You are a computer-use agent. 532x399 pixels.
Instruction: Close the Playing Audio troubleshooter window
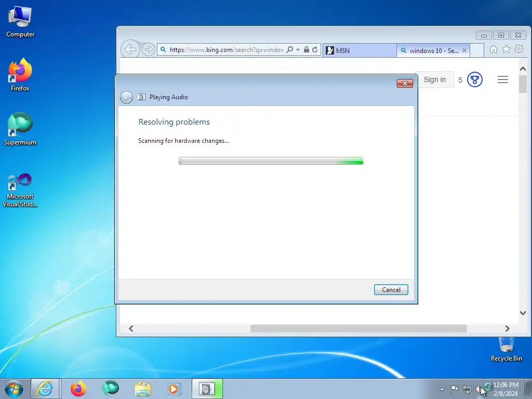405,84
